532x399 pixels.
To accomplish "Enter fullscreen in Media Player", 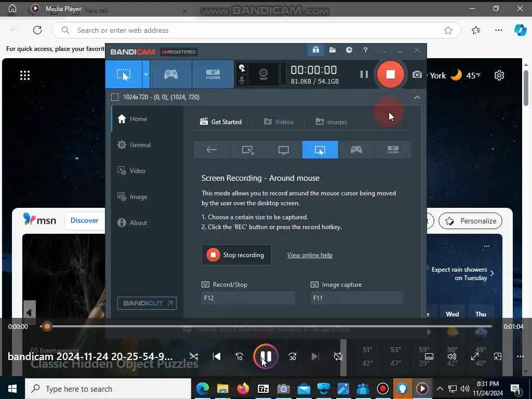I will (x=475, y=356).
